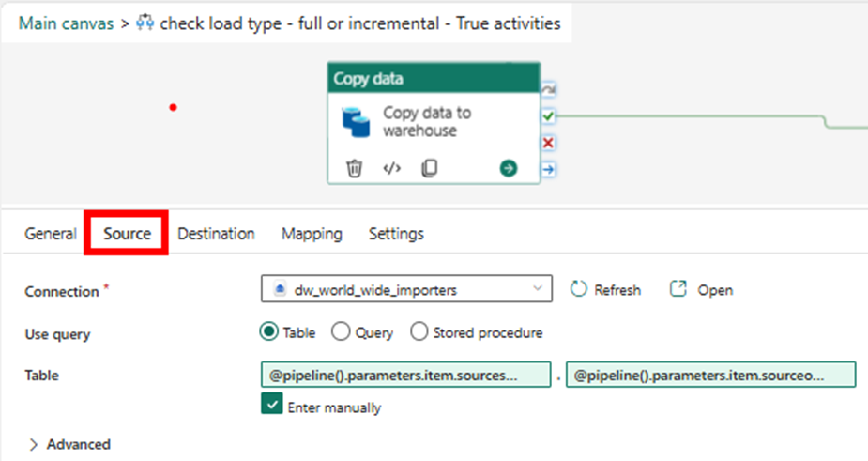Click the green check 'On success' connector
This screenshot has height=461, width=868.
point(549,116)
